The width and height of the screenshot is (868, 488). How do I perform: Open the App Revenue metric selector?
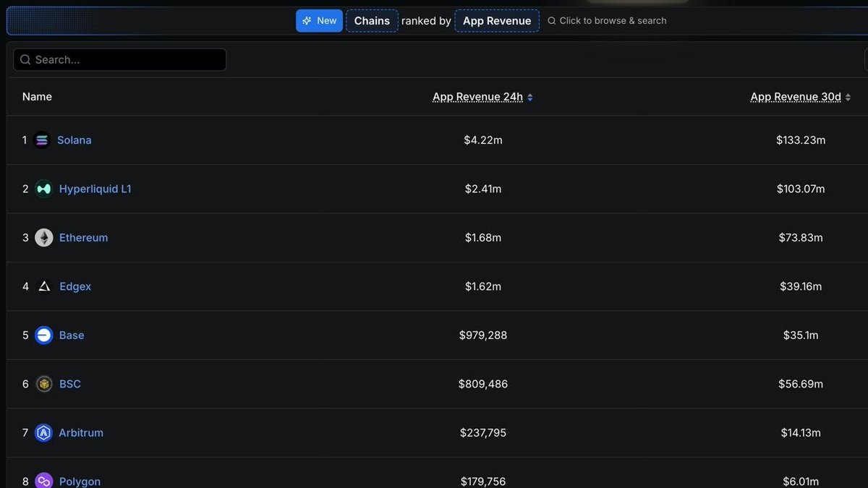pyautogui.click(x=496, y=20)
